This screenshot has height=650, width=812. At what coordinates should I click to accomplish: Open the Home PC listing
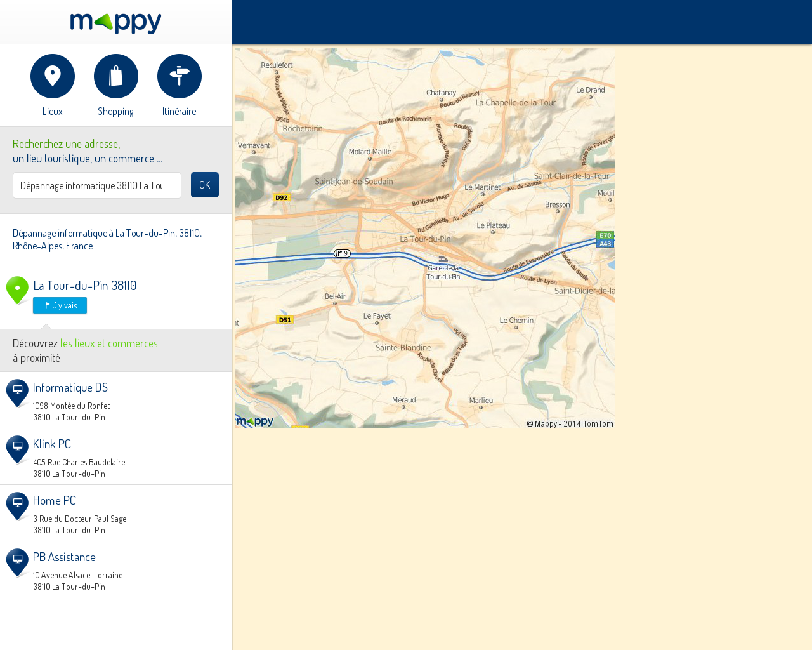[x=55, y=500]
